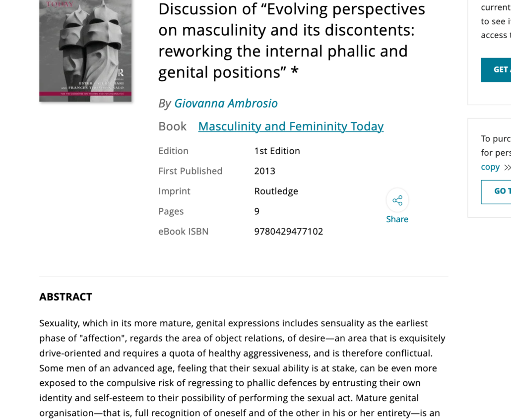Click the double chevron beside copy

tap(507, 168)
